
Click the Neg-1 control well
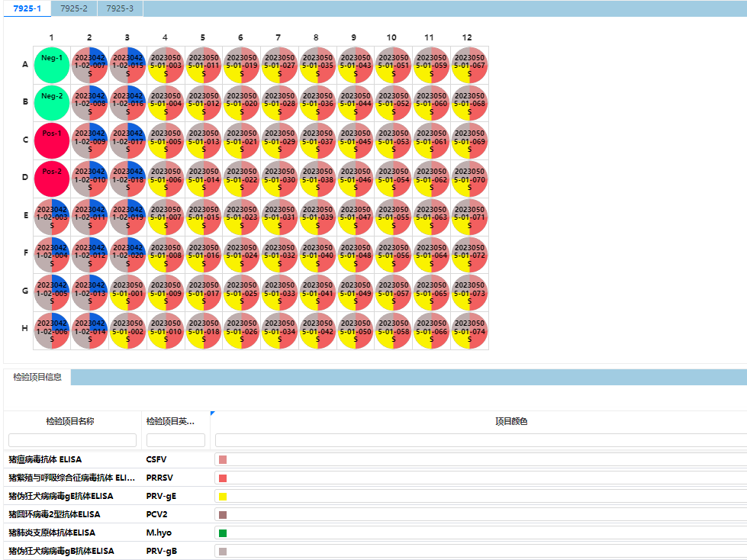tap(52, 65)
